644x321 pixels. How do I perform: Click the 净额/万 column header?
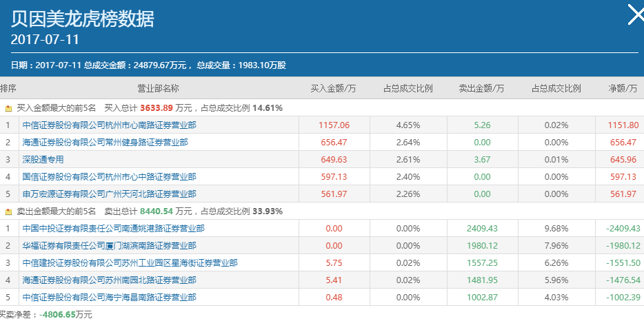point(623,89)
